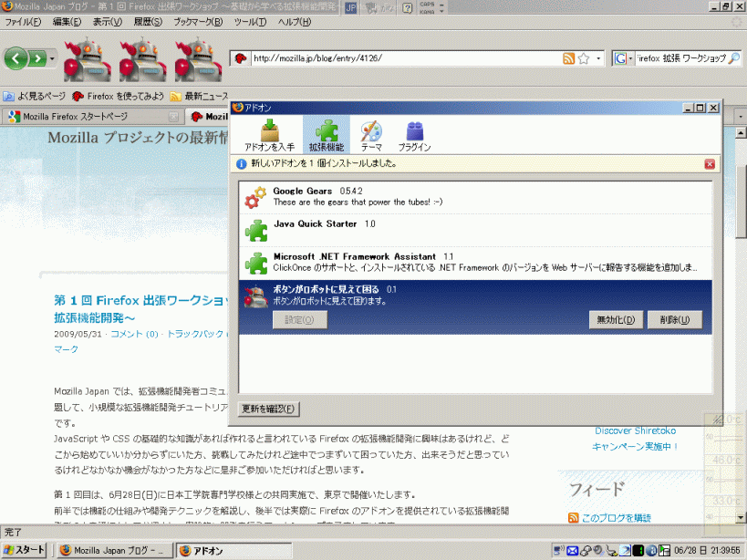Open the トラックバック link
This screenshot has height=560, width=747.
point(195,334)
